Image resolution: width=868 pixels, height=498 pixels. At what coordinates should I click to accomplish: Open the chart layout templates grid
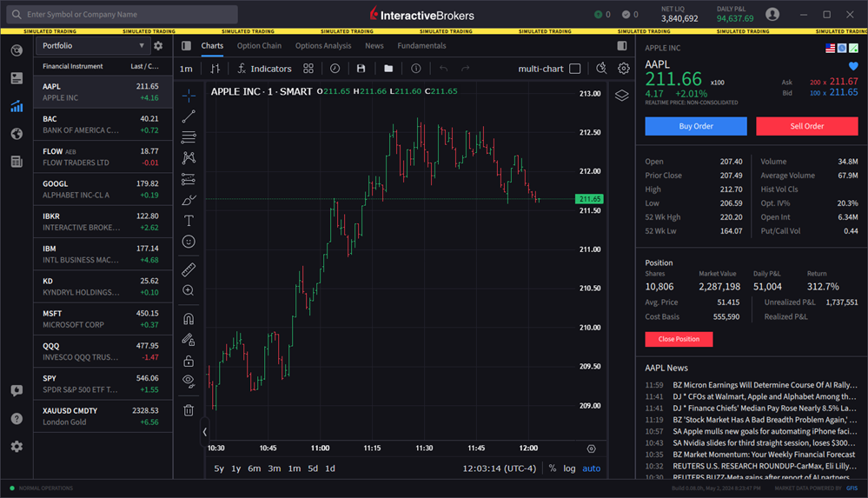308,69
